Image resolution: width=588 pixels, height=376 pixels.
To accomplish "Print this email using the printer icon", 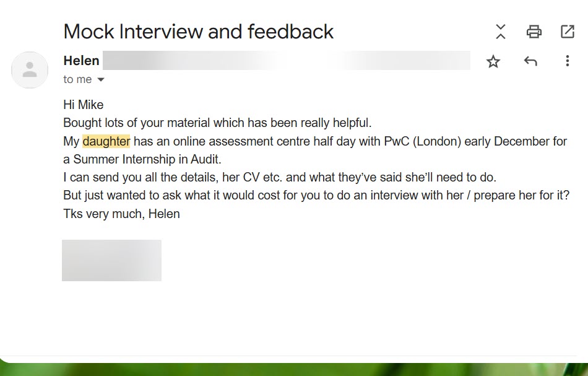I will (534, 32).
